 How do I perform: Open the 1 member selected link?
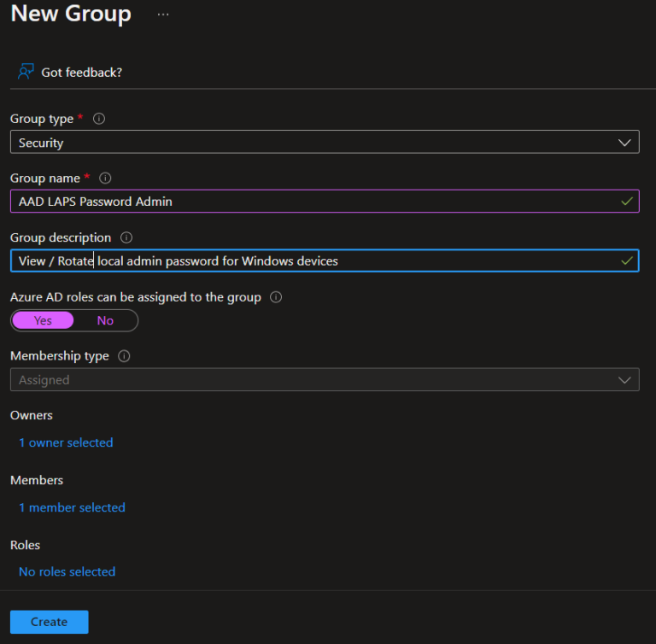(x=72, y=507)
